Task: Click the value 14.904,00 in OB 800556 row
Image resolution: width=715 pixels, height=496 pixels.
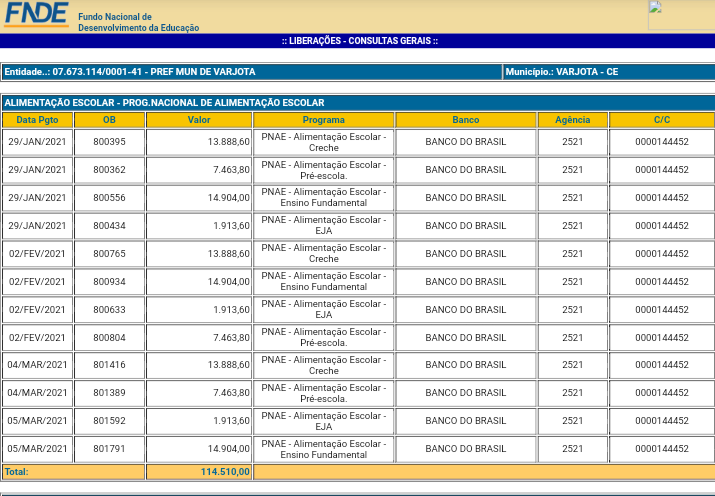Action: coord(228,198)
